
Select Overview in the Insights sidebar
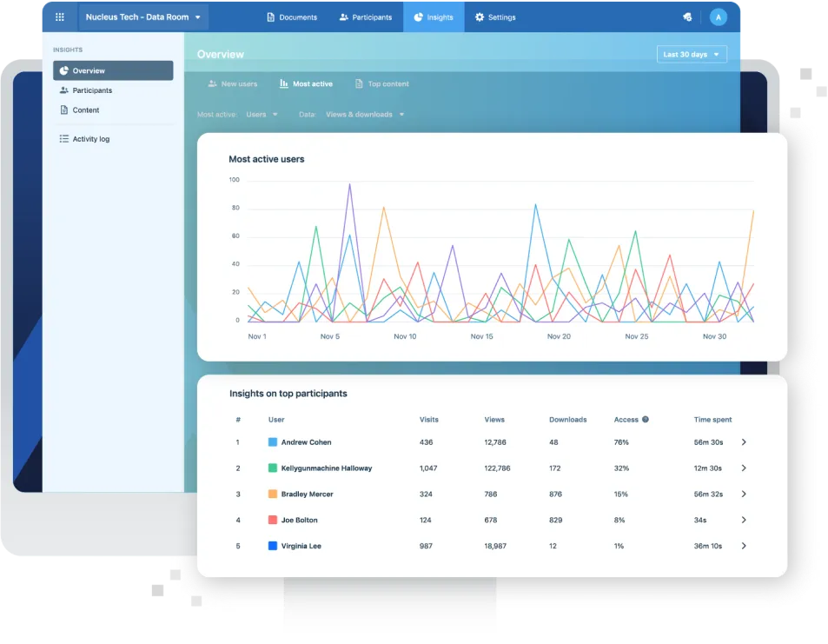pyautogui.click(x=113, y=70)
